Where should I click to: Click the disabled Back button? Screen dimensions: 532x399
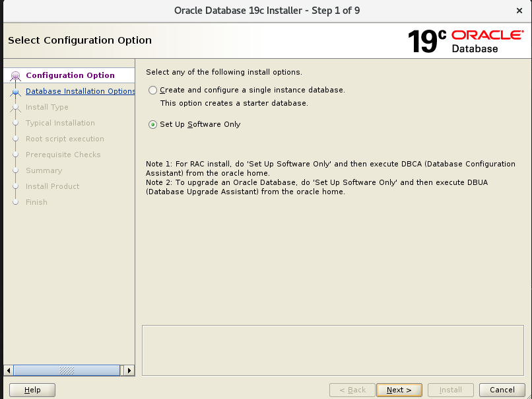click(x=352, y=390)
